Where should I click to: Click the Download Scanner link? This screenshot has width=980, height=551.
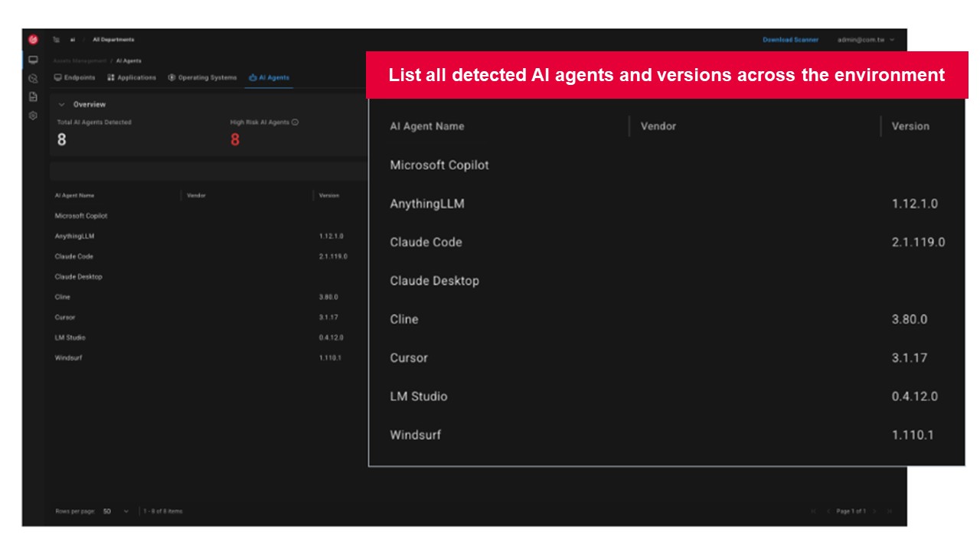790,40
